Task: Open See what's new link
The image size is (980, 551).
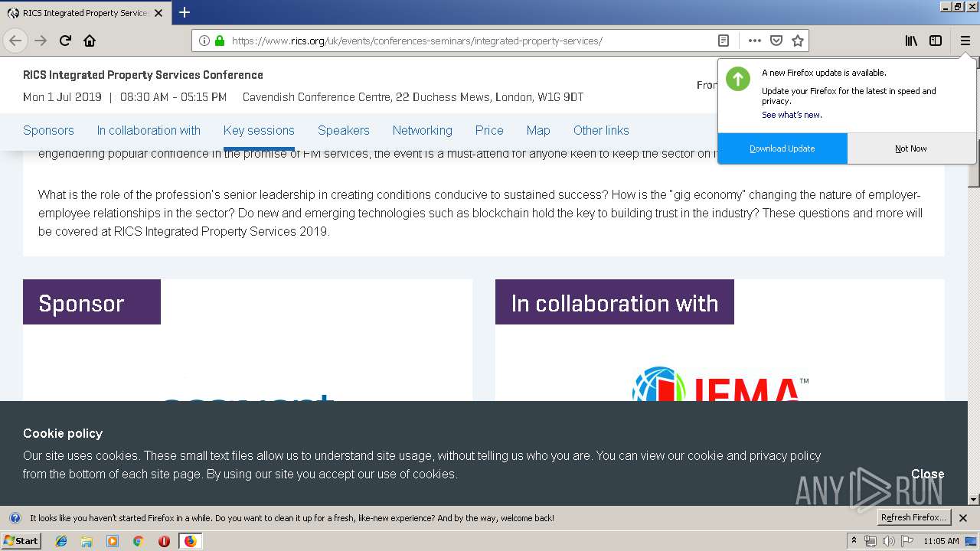Action: click(792, 115)
